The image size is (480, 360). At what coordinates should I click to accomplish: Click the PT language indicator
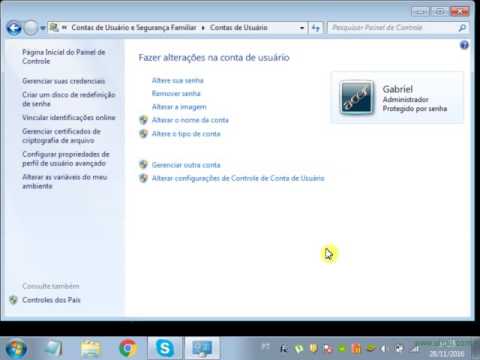tap(266, 347)
